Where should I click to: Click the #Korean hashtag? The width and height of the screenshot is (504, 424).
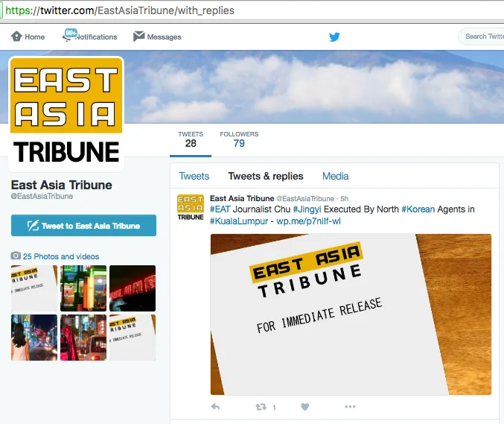418,209
